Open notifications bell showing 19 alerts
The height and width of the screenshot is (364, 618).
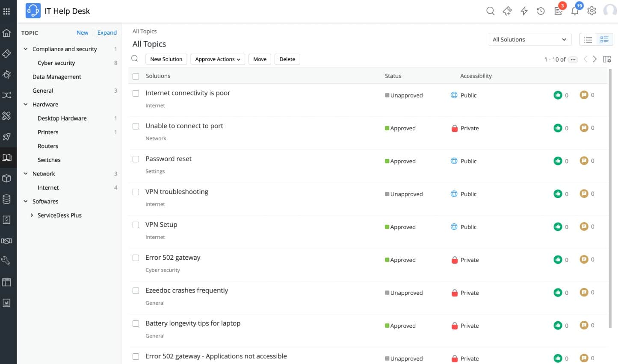[575, 11]
